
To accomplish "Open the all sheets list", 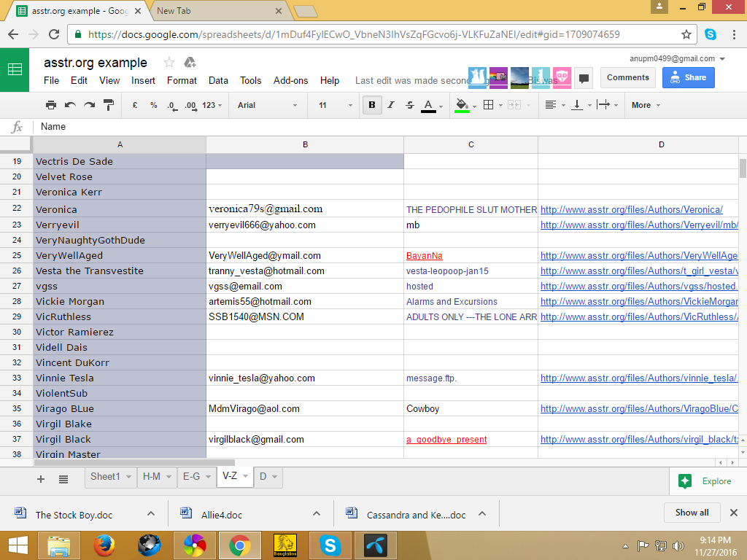I will click(63, 479).
